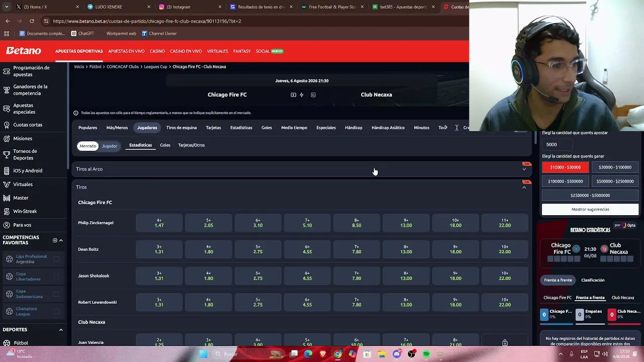Open the Jugadores market tab
Viewport: 644px width, 362px height.
147,128
